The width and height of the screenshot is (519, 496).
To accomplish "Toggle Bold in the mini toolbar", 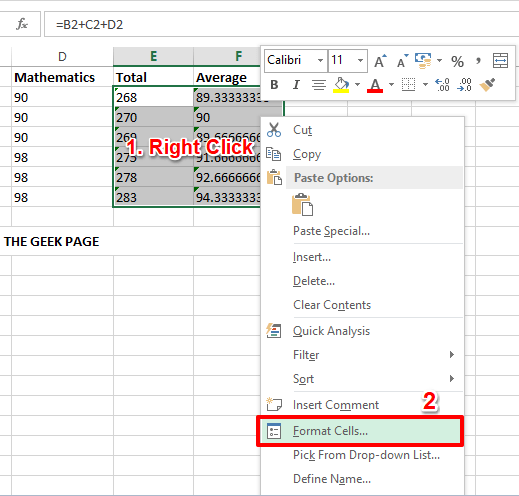I will click(274, 85).
